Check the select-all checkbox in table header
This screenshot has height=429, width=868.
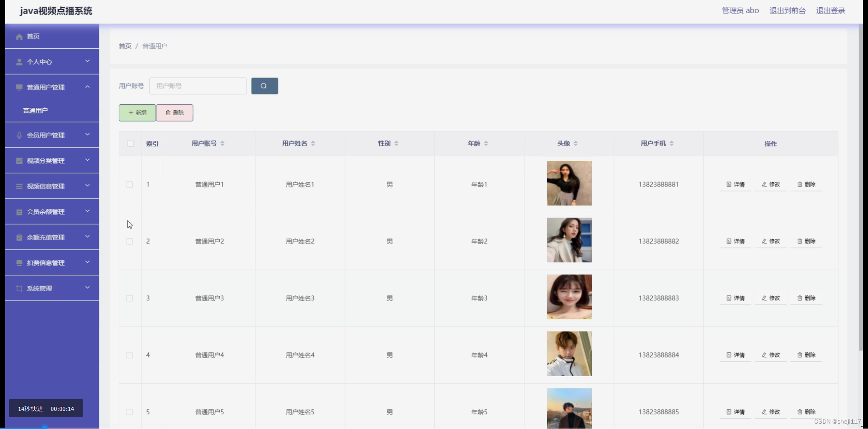tap(130, 144)
